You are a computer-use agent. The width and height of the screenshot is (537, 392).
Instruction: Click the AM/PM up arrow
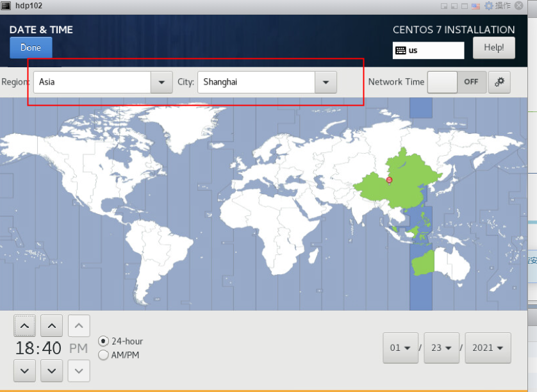point(79,325)
